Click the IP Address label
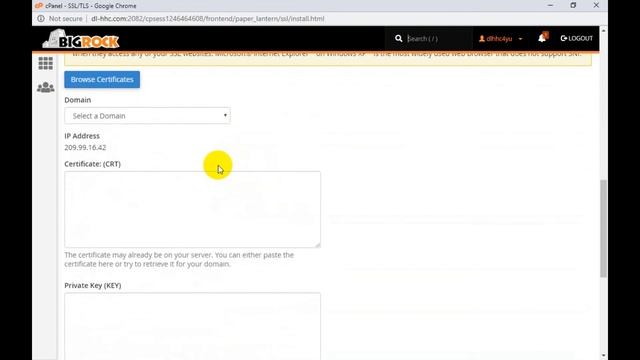This screenshot has width=640, height=360. pyautogui.click(x=82, y=136)
